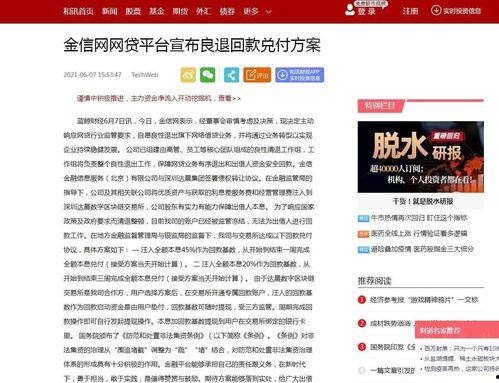Click the blue app download button
499x383 pixels.
[x=299, y=75]
